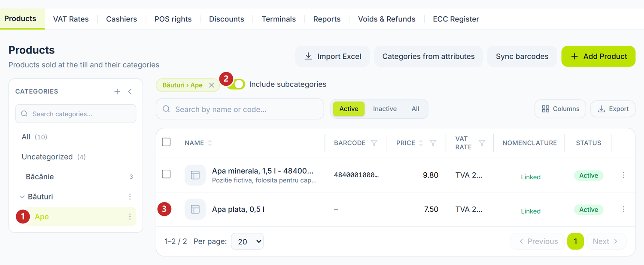
Task: Open the Cashiers tab
Action: click(122, 19)
